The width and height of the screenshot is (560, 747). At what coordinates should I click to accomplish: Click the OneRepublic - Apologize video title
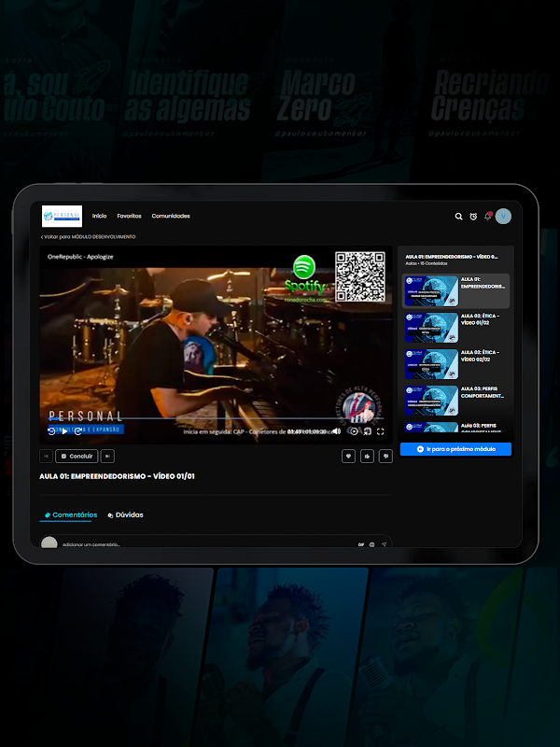(x=80, y=256)
